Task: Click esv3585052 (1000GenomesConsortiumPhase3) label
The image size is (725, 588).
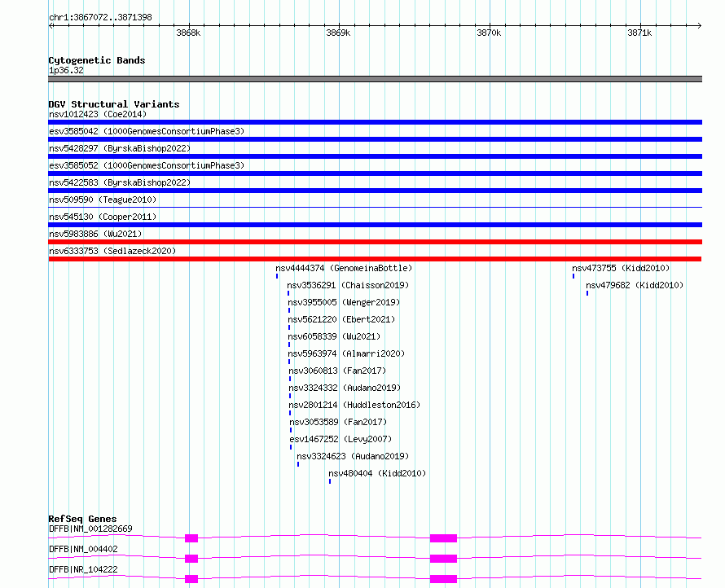Action: (147, 165)
